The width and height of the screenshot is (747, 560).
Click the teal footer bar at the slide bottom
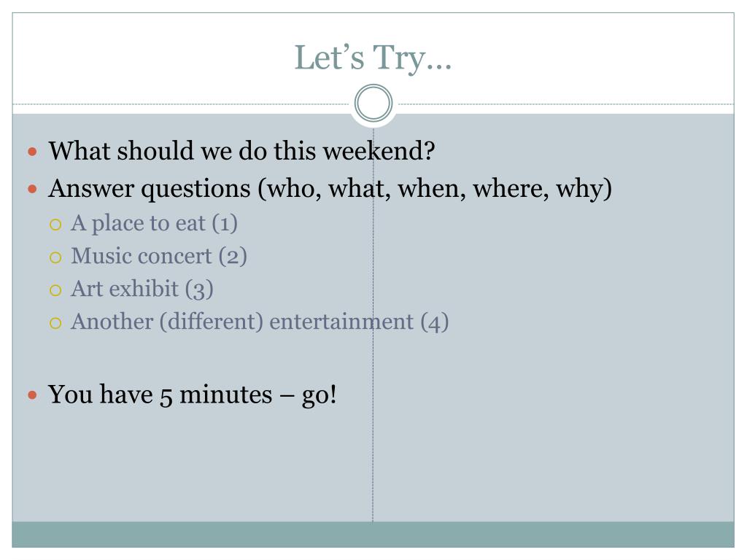coord(373,534)
